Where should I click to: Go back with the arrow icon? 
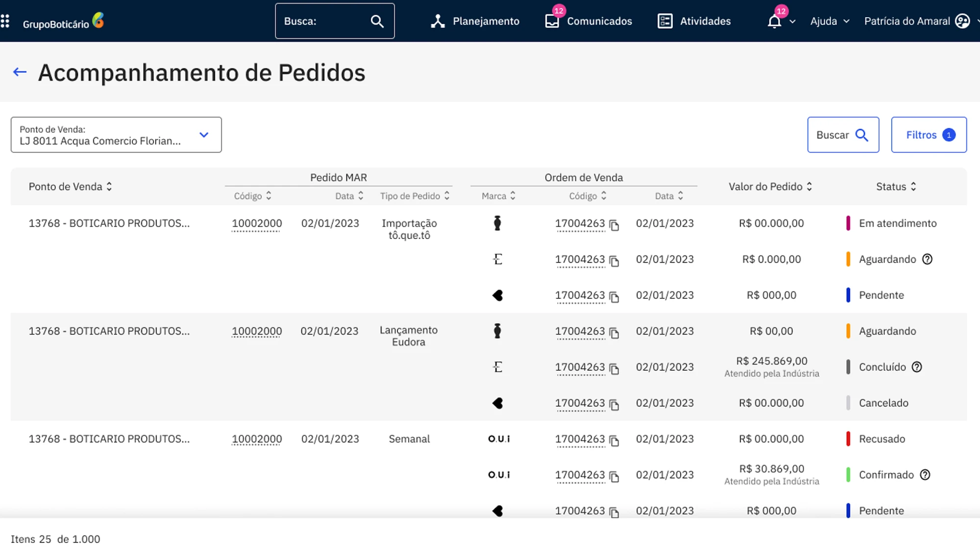20,72
